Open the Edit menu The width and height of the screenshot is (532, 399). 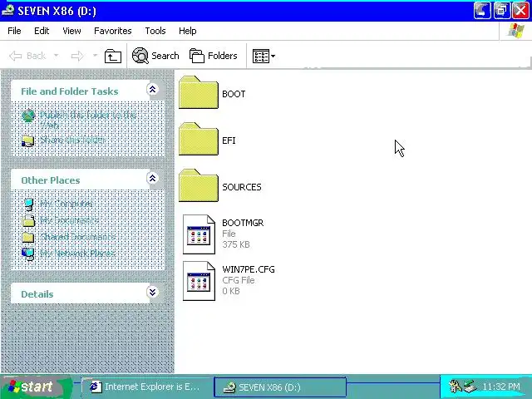click(x=42, y=31)
